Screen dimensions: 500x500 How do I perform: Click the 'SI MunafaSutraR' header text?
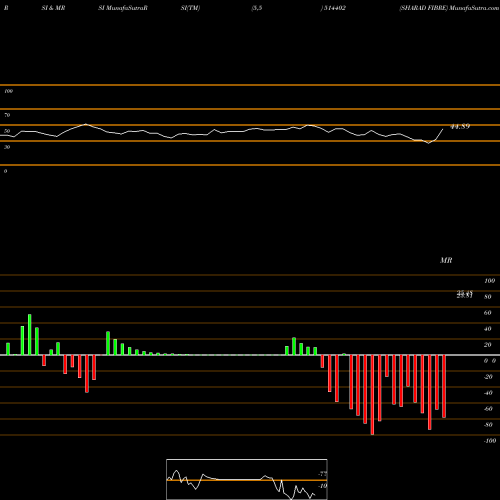pos(123,8)
